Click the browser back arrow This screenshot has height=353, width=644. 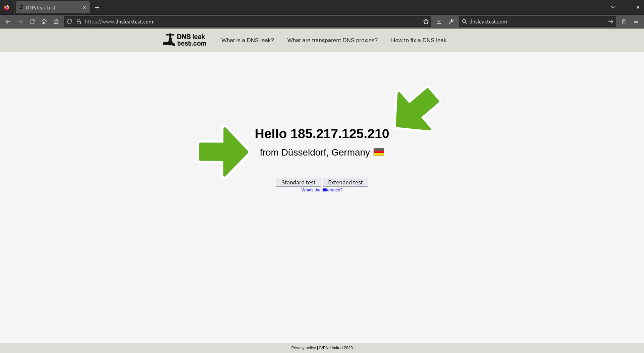8,21
